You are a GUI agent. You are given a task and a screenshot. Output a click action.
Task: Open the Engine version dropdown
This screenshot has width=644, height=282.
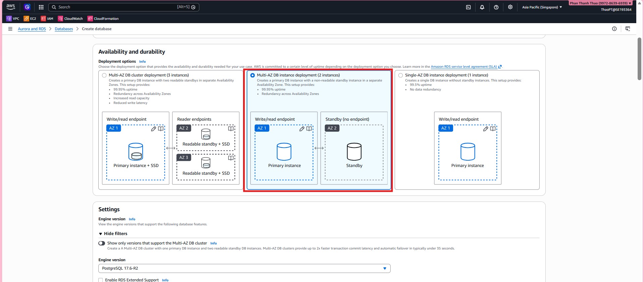[x=244, y=269]
